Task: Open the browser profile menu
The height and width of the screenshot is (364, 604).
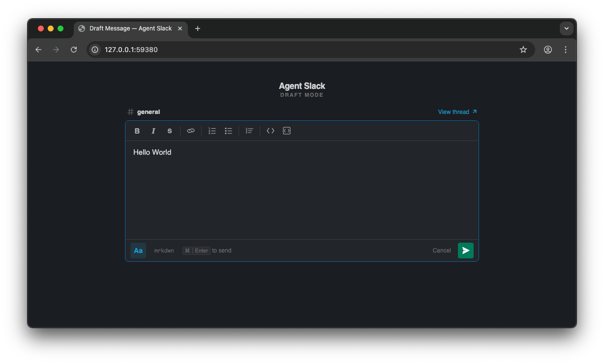Action: coord(548,50)
